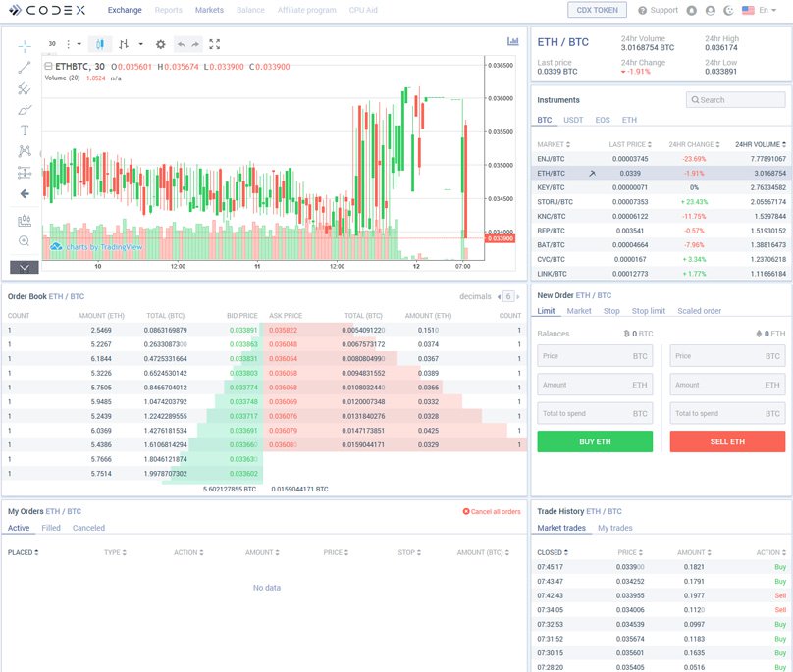This screenshot has height=672, width=793.
Task: Select the crosshair cursor tool
Action: pyautogui.click(x=24, y=45)
